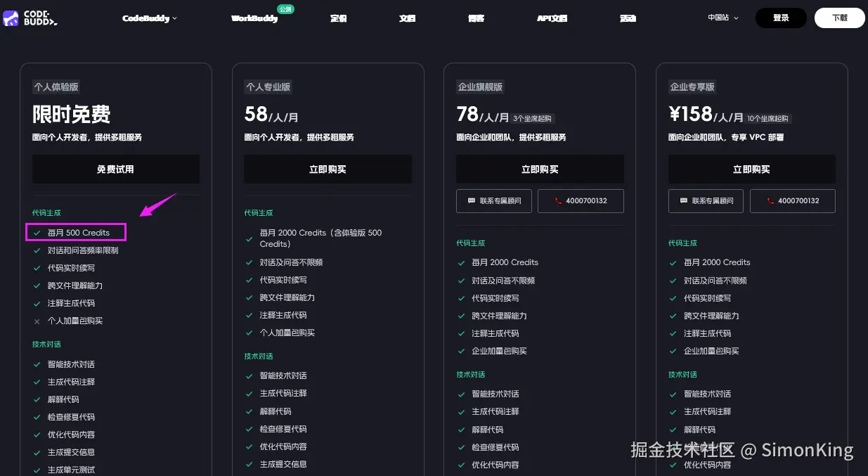
Task: Click phone icon in 企业专享版 4000700132 button
Action: coord(770,201)
